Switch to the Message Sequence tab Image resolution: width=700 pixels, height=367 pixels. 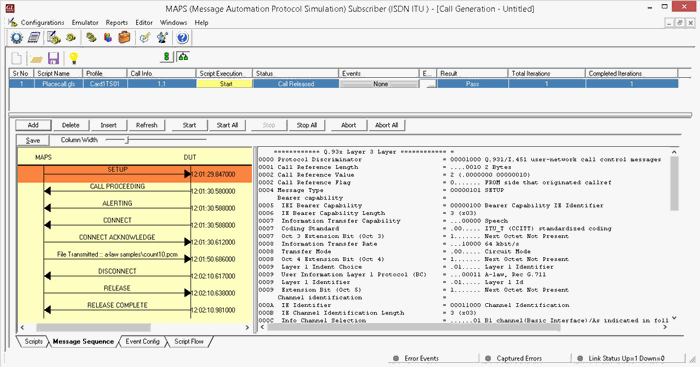click(x=83, y=342)
